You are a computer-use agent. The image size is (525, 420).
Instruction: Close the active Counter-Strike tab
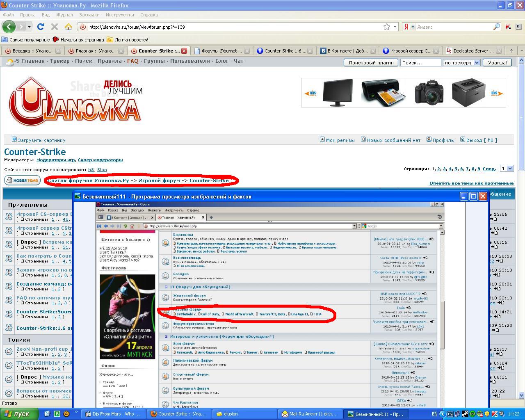[184, 51]
